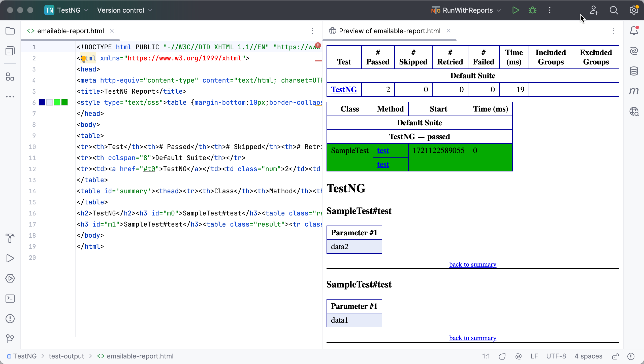Open the Maven tool window
Viewport: 644px width, 364px height.
(x=634, y=91)
